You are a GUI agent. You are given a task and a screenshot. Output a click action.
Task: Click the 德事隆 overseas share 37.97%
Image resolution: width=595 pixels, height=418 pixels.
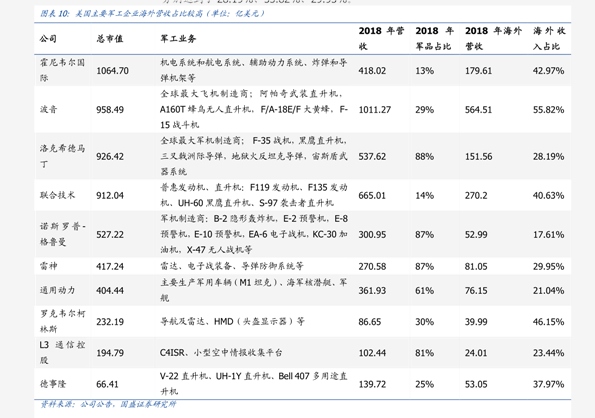[548, 384]
